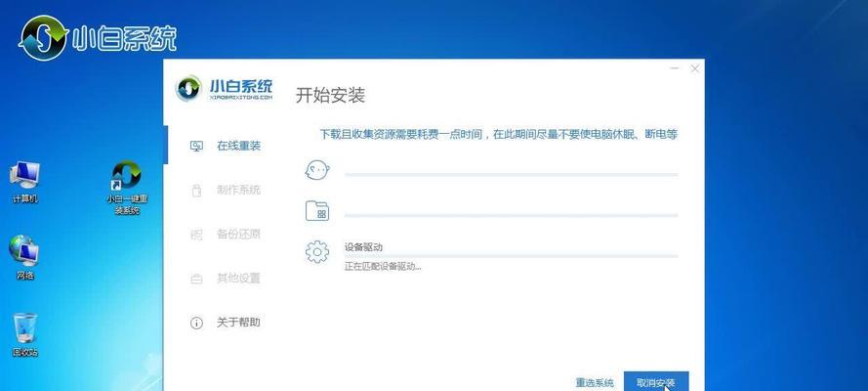Click the first progress bar beside smiley
Screen dimensions: 868x391
pos(511,174)
